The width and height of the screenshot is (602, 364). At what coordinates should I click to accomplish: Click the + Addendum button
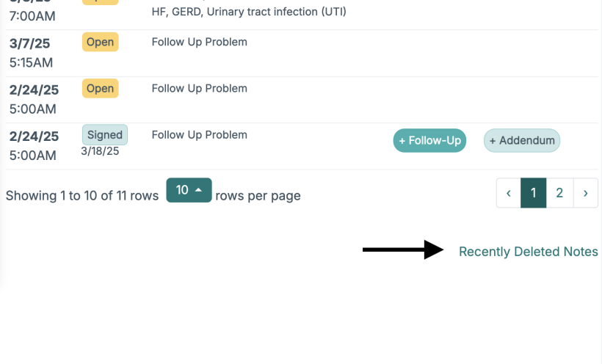click(x=521, y=140)
